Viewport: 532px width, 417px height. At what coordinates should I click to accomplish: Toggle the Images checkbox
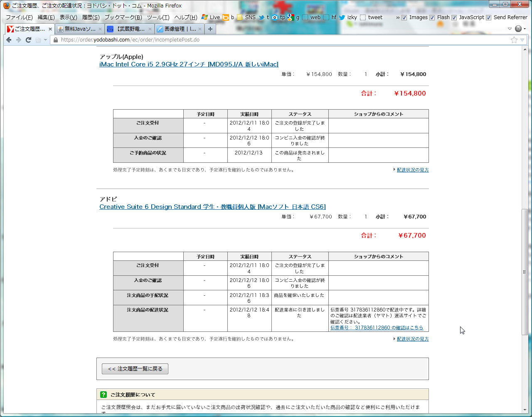tap(404, 17)
